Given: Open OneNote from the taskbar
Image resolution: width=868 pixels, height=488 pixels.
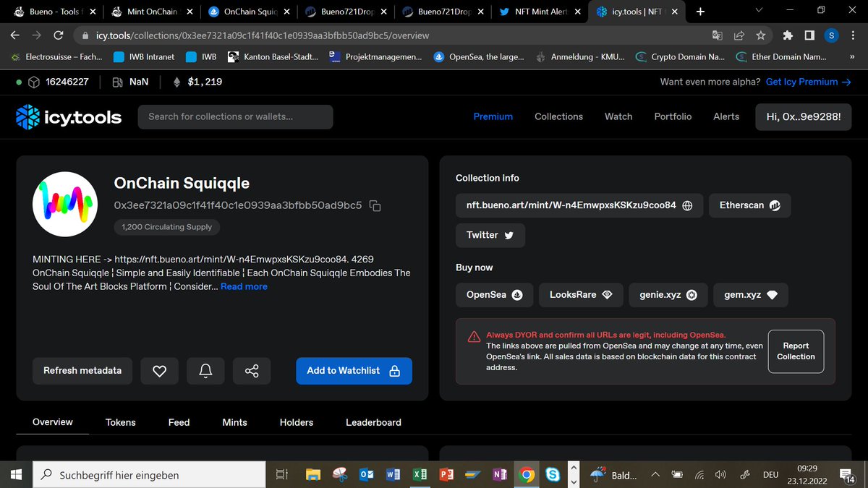Looking at the screenshot, I should point(500,475).
